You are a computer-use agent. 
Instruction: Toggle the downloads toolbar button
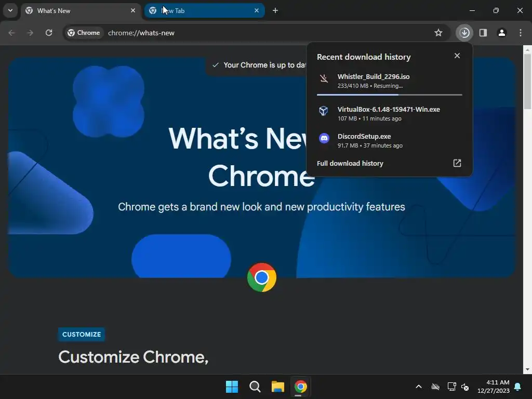tap(464, 33)
